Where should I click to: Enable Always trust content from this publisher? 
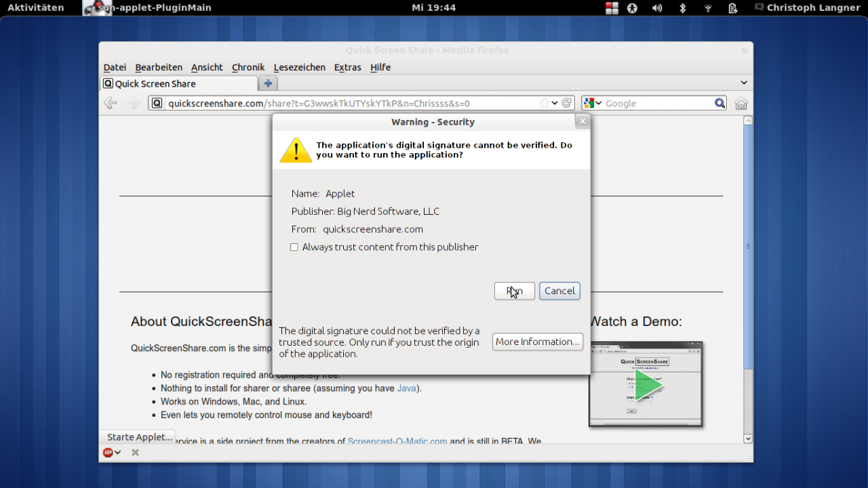tap(294, 247)
